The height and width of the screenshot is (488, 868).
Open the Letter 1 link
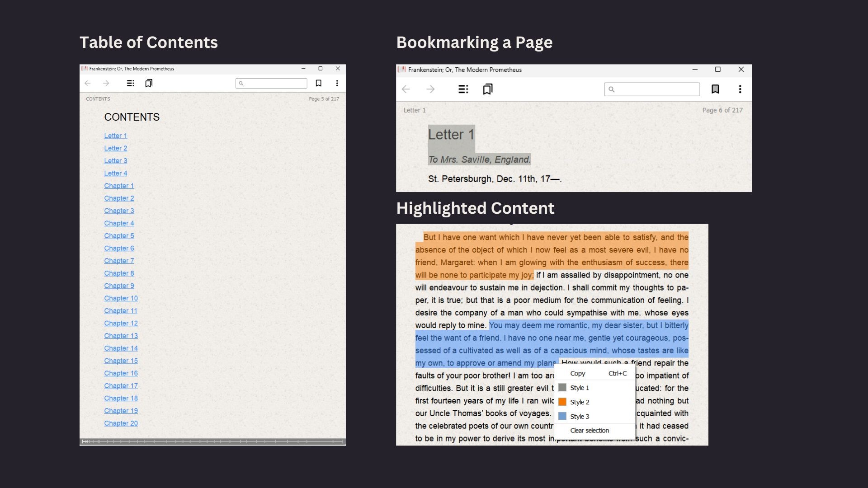(116, 136)
